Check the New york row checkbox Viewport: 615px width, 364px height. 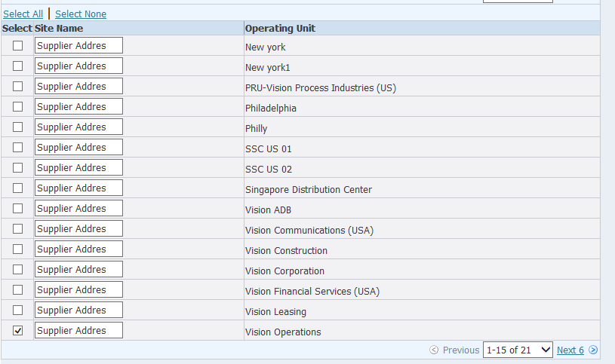click(x=17, y=45)
